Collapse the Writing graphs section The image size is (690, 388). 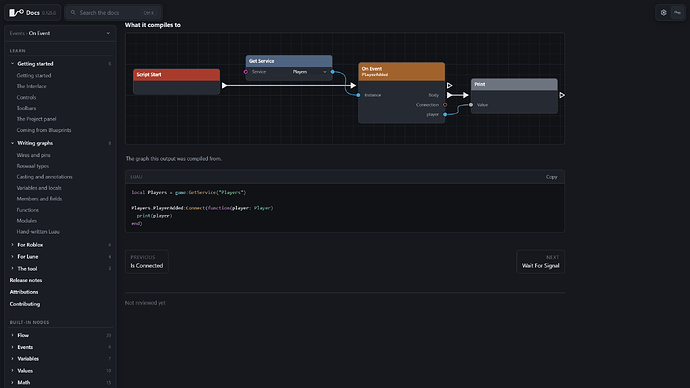pos(60,143)
